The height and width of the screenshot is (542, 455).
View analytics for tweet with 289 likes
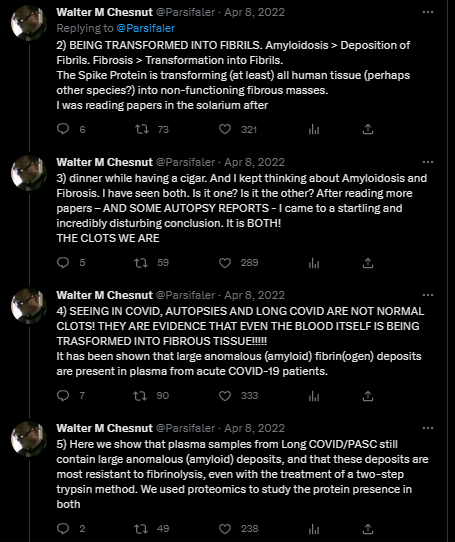[314, 263]
